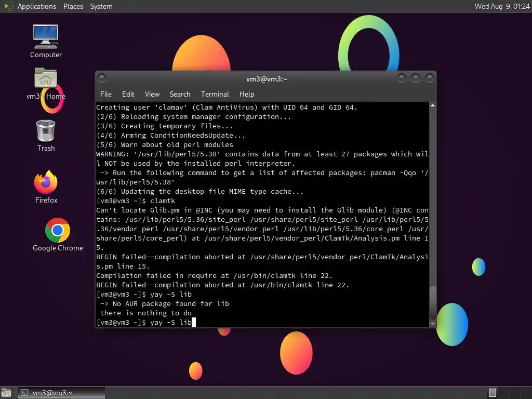This screenshot has width=532, height=399.
Task: Click the terminal window menu button in title bar
Action: 101,78
